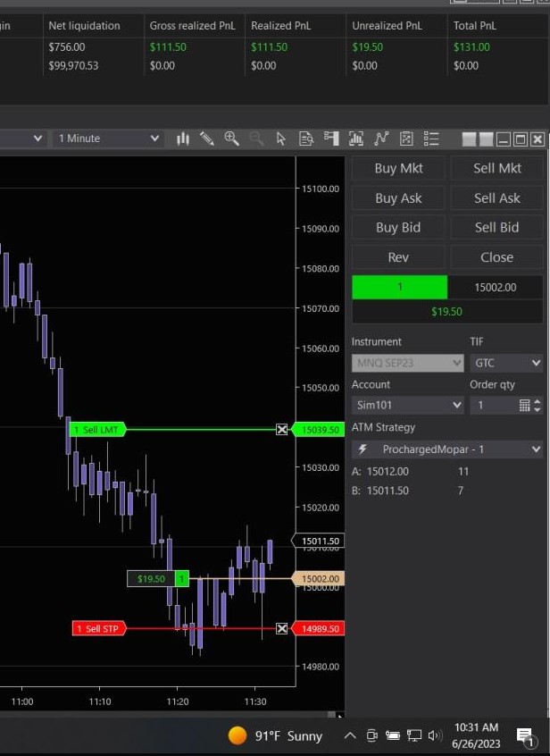Click the interval link square in toolbar

486,139
